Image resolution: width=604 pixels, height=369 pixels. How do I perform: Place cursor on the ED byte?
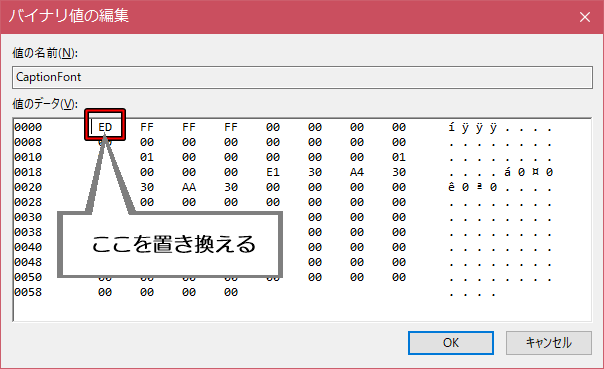pos(105,127)
